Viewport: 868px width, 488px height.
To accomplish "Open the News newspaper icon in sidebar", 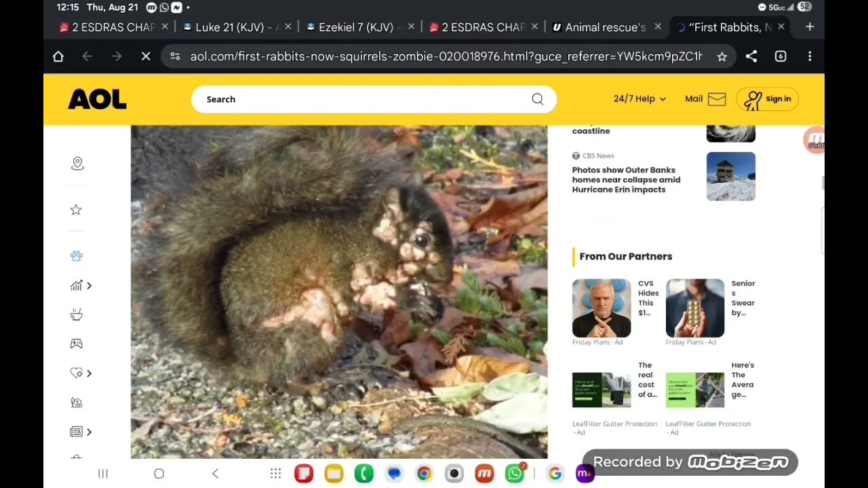I will (76, 432).
